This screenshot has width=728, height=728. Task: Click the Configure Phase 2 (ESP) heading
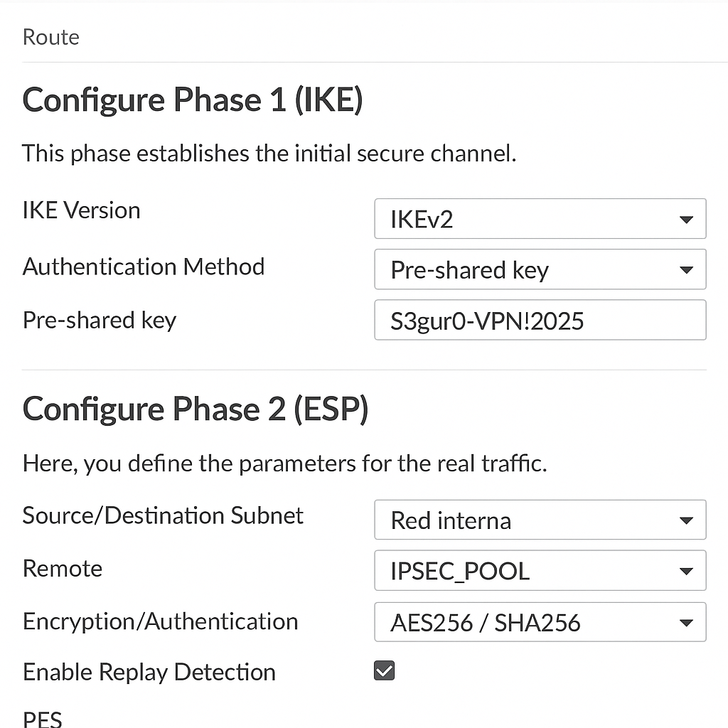tap(196, 409)
